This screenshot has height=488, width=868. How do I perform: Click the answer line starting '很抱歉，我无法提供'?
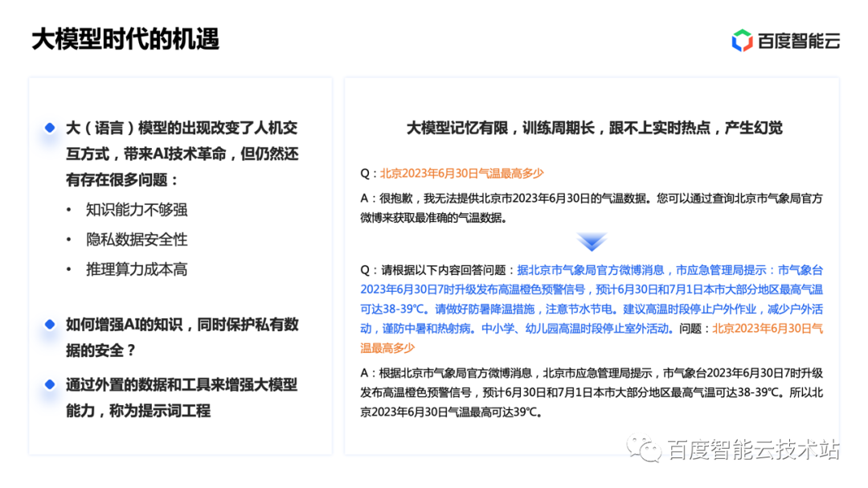tap(600, 199)
